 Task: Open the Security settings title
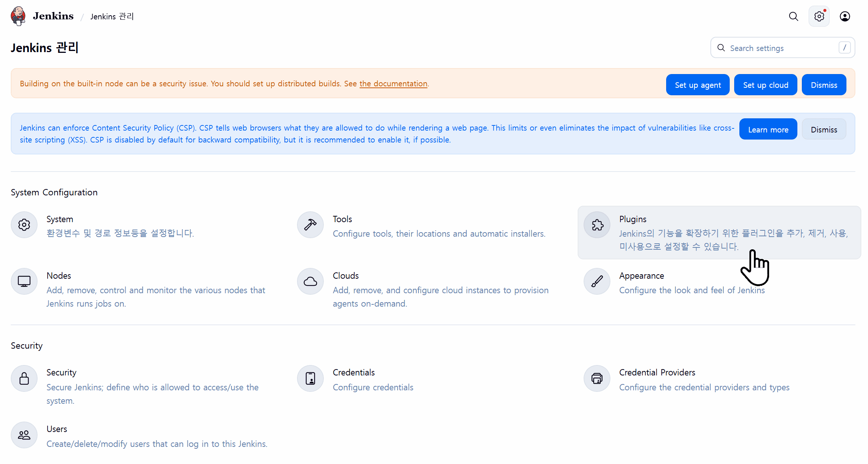(61, 372)
